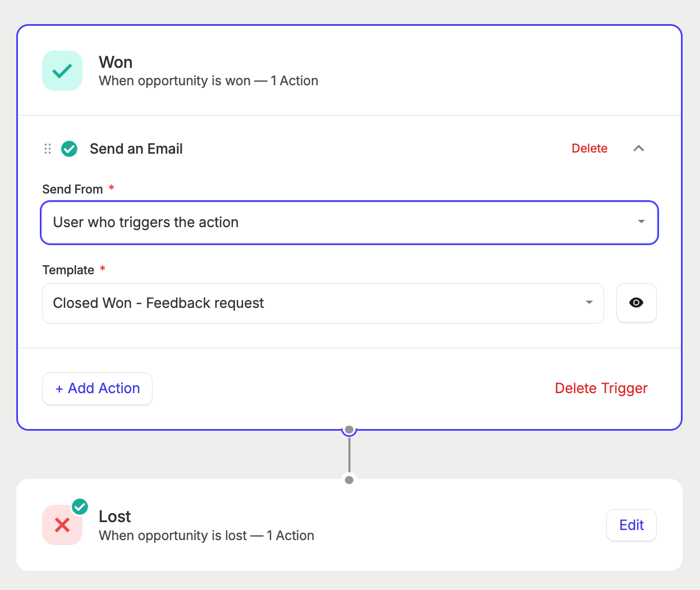The height and width of the screenshot is (590, 700).
Task: Collapse the Send an Email action
Action: [x=638, y=149]
